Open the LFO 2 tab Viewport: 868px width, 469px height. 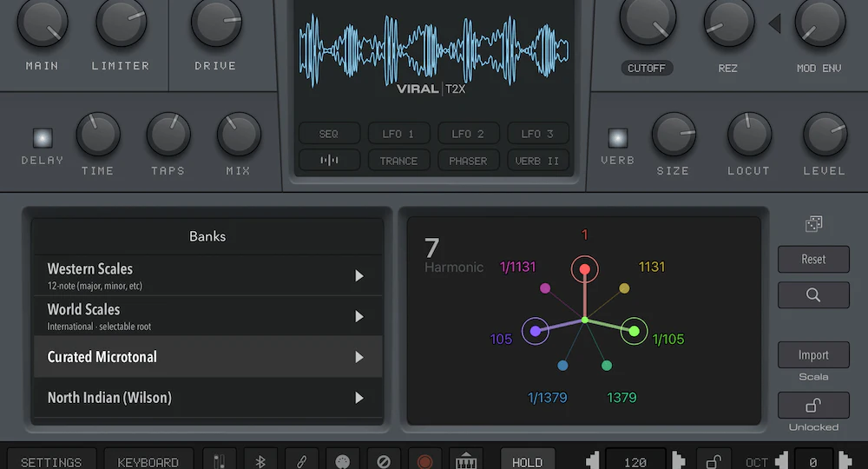point(468,134)
